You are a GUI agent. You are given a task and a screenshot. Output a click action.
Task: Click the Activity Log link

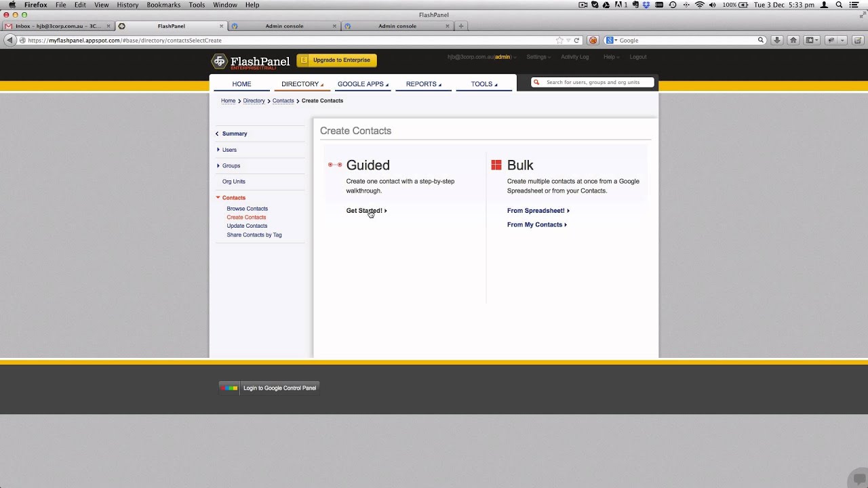[574, 57]
